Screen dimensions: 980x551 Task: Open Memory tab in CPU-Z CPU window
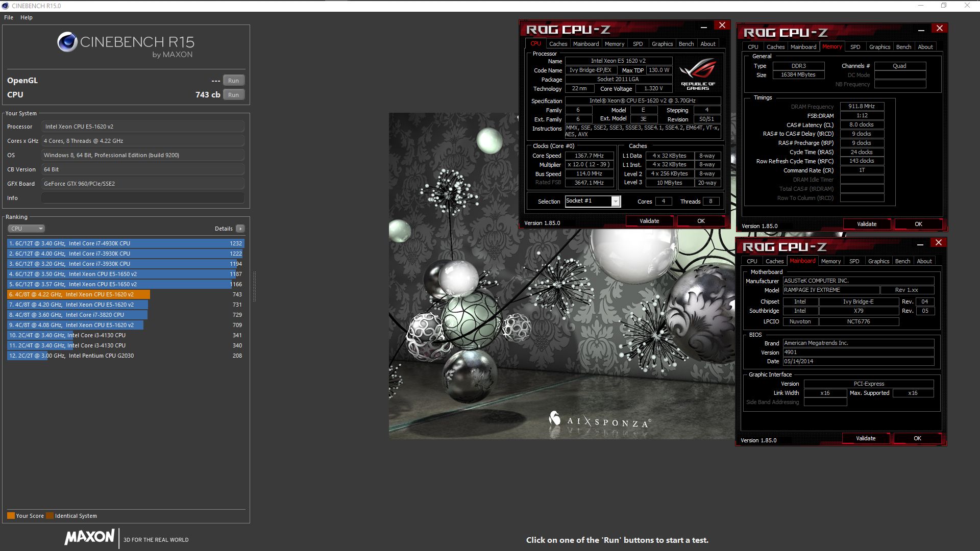pos(615,44)
